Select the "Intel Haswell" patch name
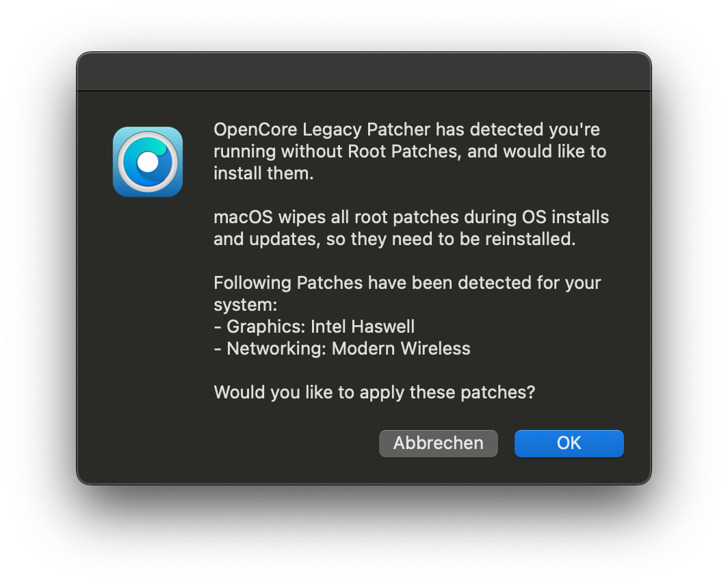Screen dimensions: 728x586 [x=363, y=327]
